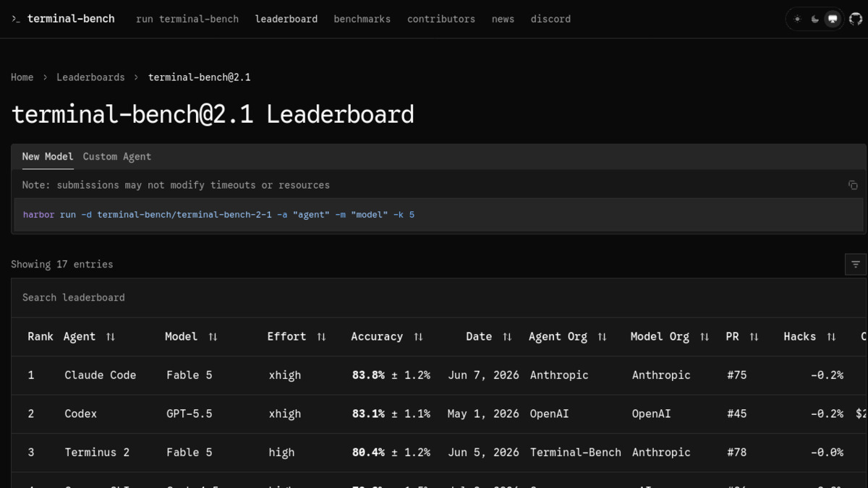Screen dimensions: 868x488
Task: Open the contributors nav item
Action: pyautogui.click(x=441, y=20)
